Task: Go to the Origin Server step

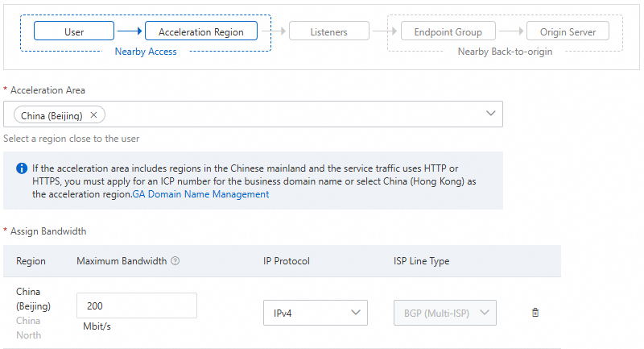Action: tap(568, 31)
